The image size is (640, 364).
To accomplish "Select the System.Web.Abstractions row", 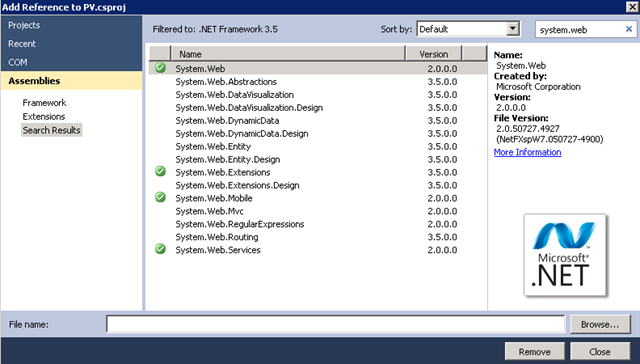I will (x=318, y=82).
